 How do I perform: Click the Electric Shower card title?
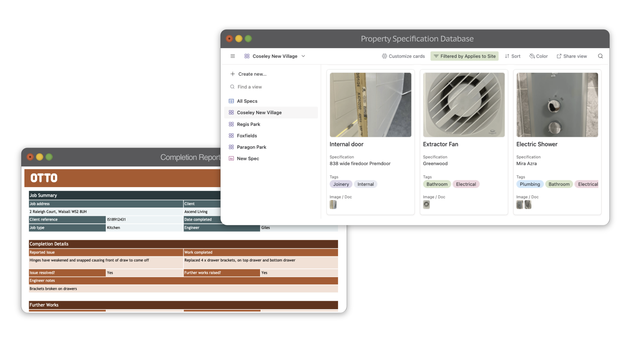coord(537,144)
